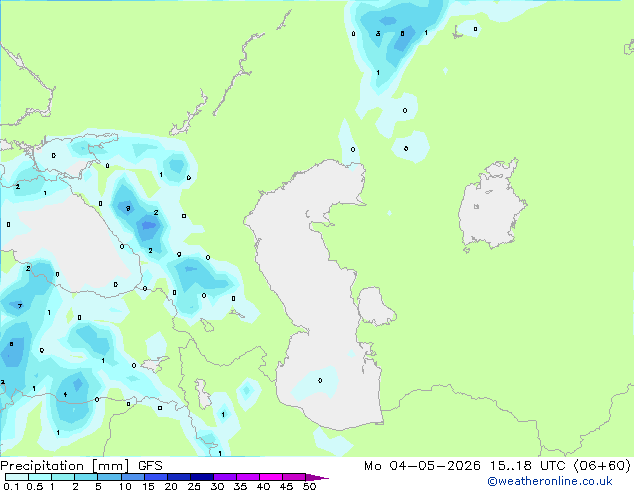Pick the 5 to 10 mm legend swatch
Screen dimensions: 634x490
click(x=110, y=477)
